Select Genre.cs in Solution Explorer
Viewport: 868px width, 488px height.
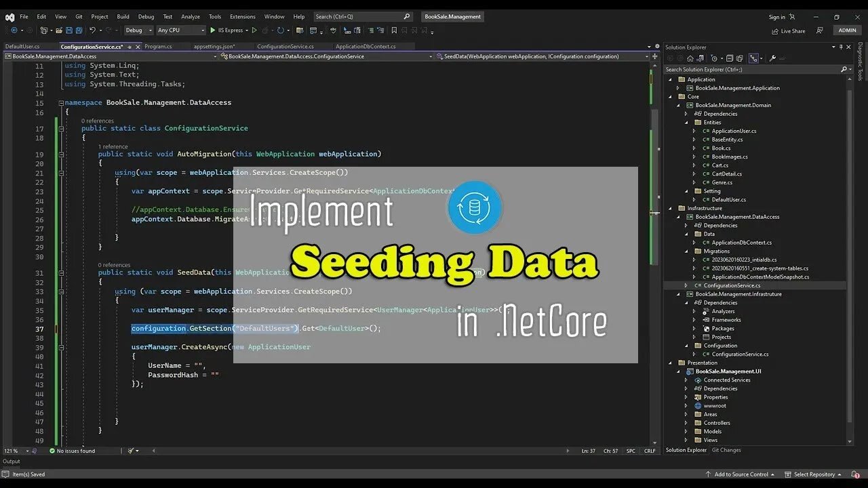click(x=722, y=182)
